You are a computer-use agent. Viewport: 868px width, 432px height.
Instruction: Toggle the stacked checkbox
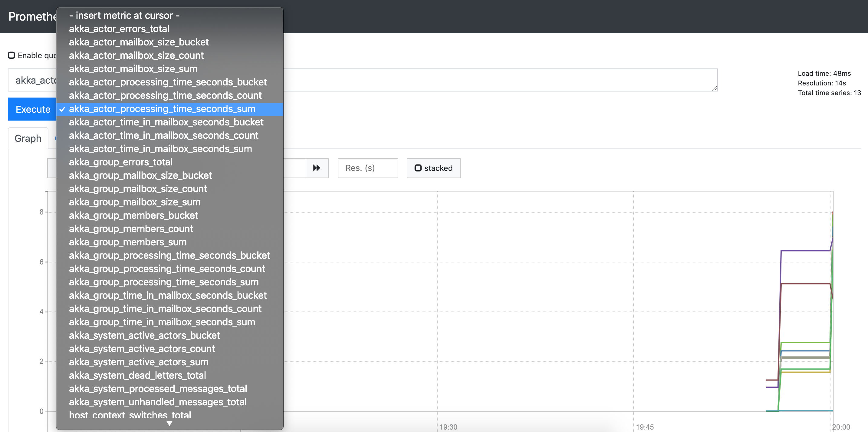tap(418, 168)
